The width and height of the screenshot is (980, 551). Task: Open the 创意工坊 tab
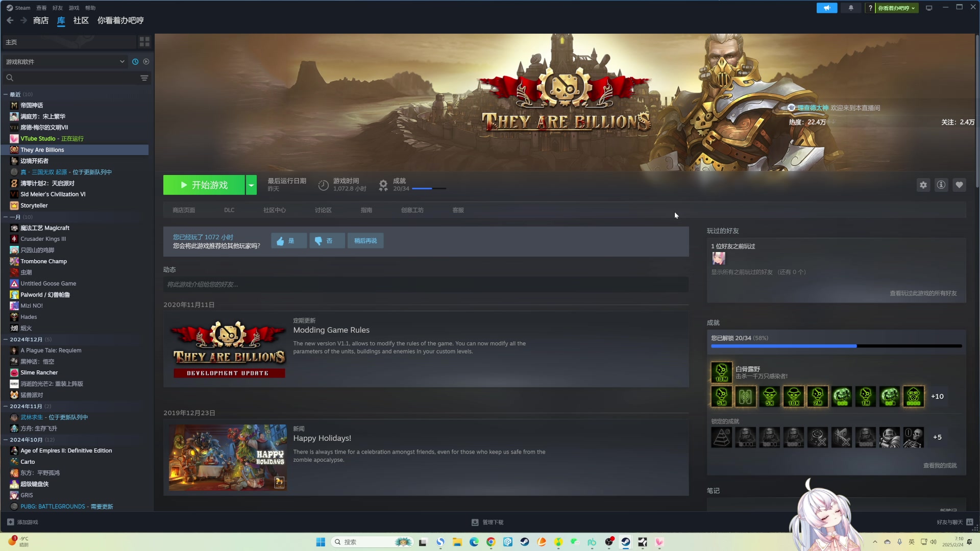[x=412, y=210]
